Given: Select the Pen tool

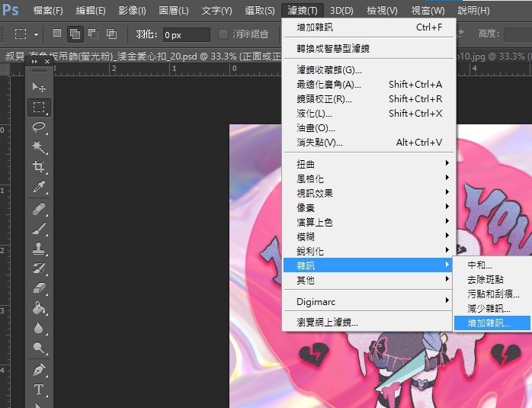Looking at the screenshot, I should point(39,370).
